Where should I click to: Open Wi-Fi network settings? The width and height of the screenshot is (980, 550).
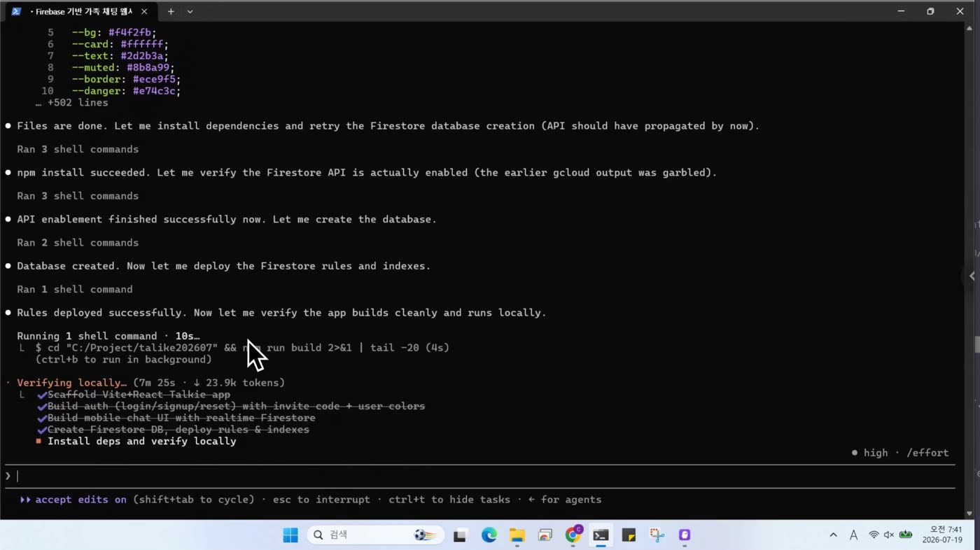pos(874,535)
